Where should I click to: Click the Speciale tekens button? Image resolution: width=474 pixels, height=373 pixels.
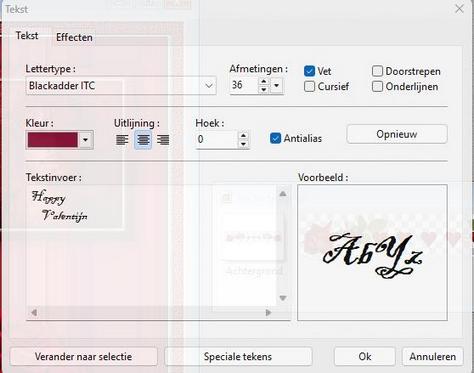pos(238,357)
